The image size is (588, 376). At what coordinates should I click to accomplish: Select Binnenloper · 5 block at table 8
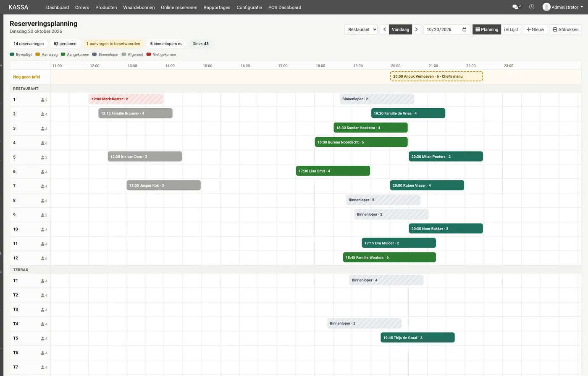[383, 200]
